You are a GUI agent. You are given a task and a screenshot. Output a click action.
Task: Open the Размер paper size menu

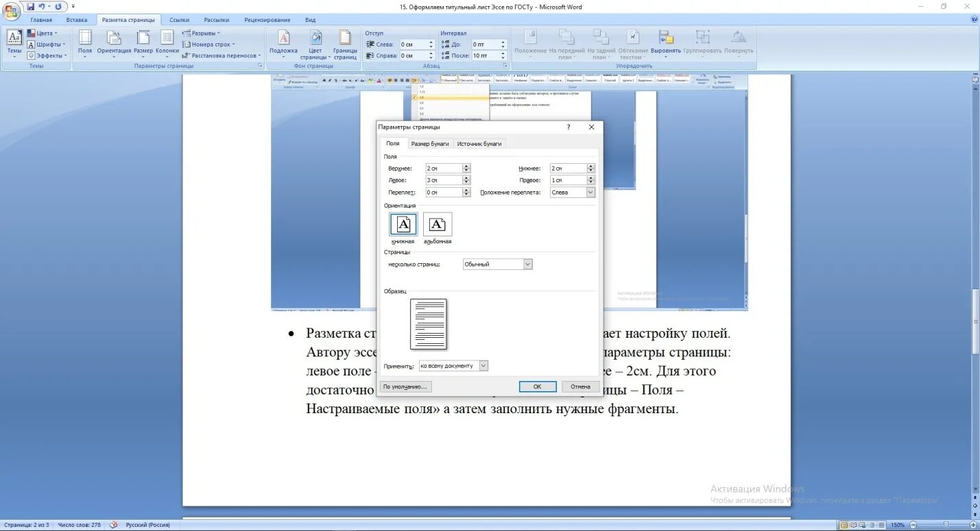tap(143, 44)
